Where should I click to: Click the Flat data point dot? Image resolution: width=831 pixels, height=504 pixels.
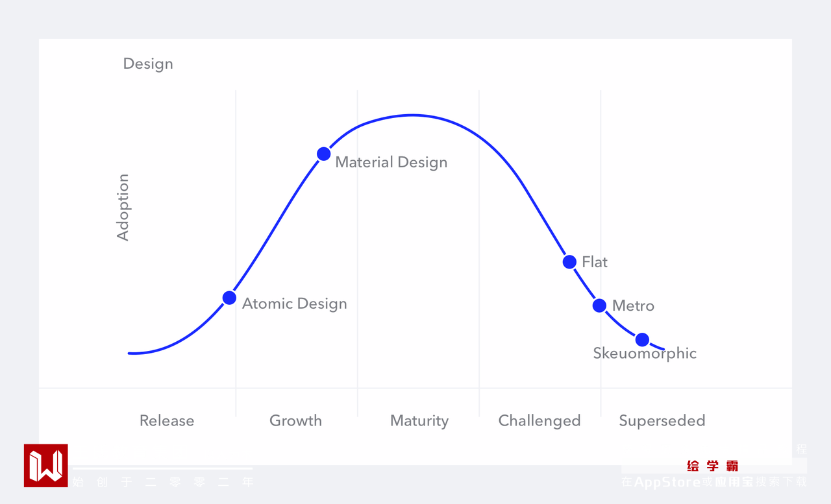[x=569, y=262]
